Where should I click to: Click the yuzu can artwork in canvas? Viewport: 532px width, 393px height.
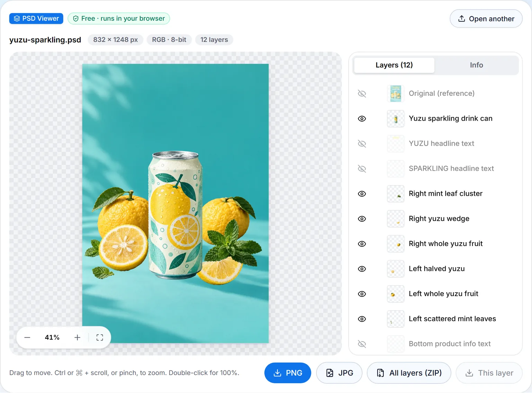tap(175, 214)
